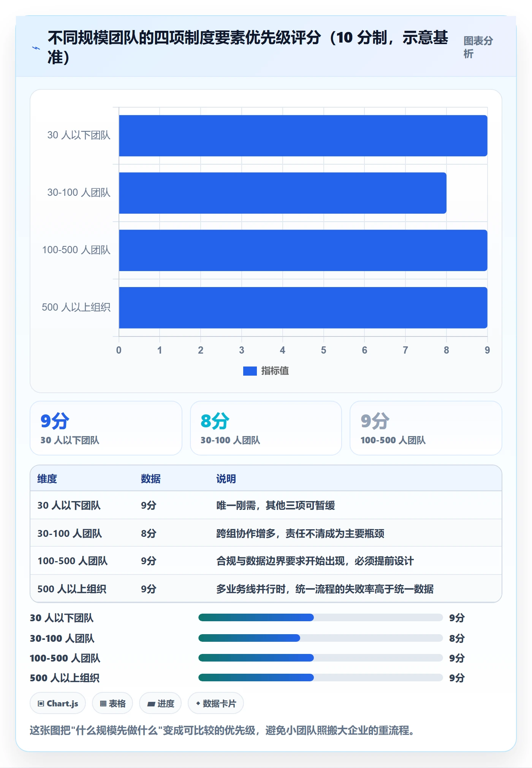Image resolution: width=532 pixels, height=768 pixels.
Task: Click the 8分 value beside progress bar
Action: click(x=457, y=638)
